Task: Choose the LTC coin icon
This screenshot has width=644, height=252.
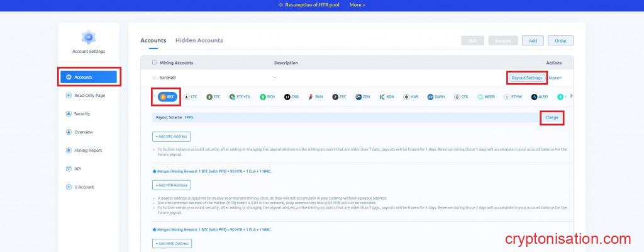Action: tap(186, 97)
